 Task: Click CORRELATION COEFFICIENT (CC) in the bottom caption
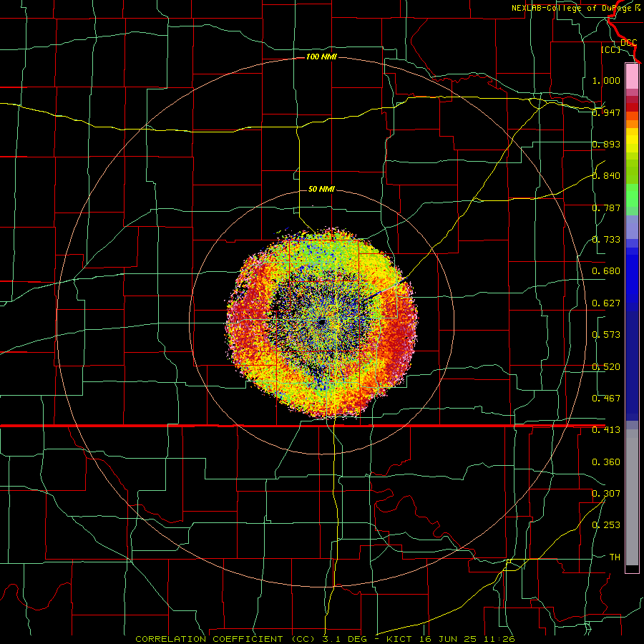[x=225, y=639]
